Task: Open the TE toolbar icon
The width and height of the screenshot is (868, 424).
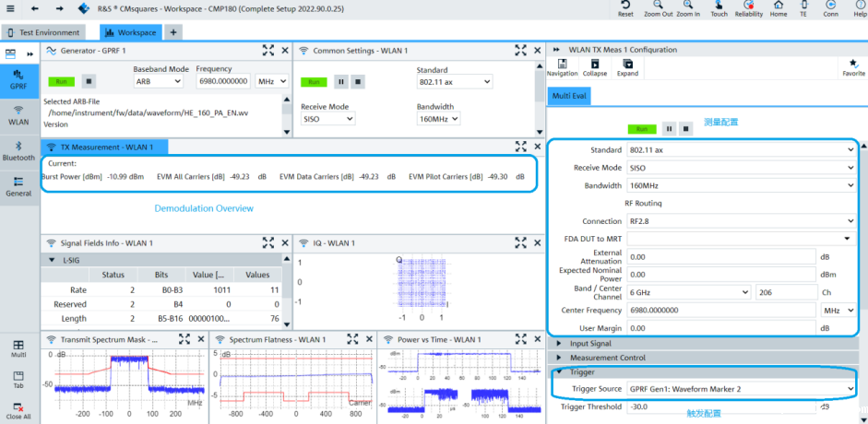Action: point(803,9)
